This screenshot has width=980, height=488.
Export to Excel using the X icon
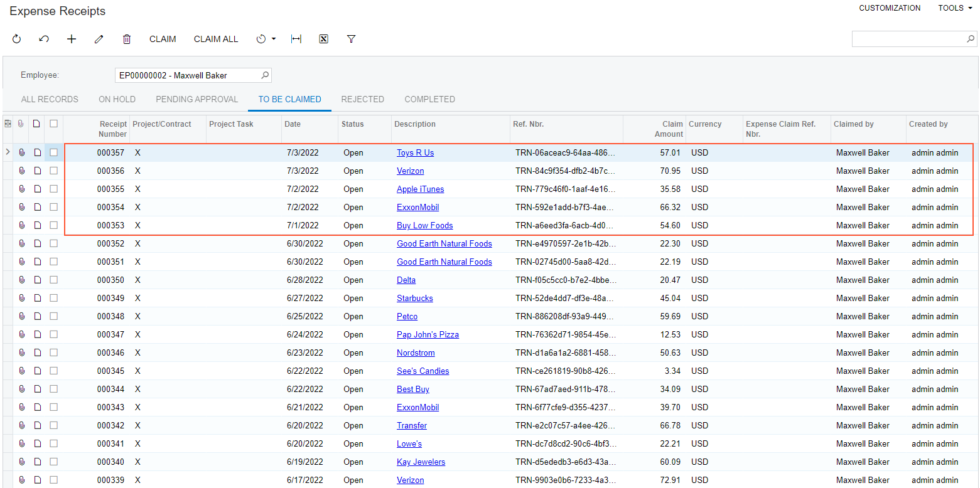coord(324,39)
